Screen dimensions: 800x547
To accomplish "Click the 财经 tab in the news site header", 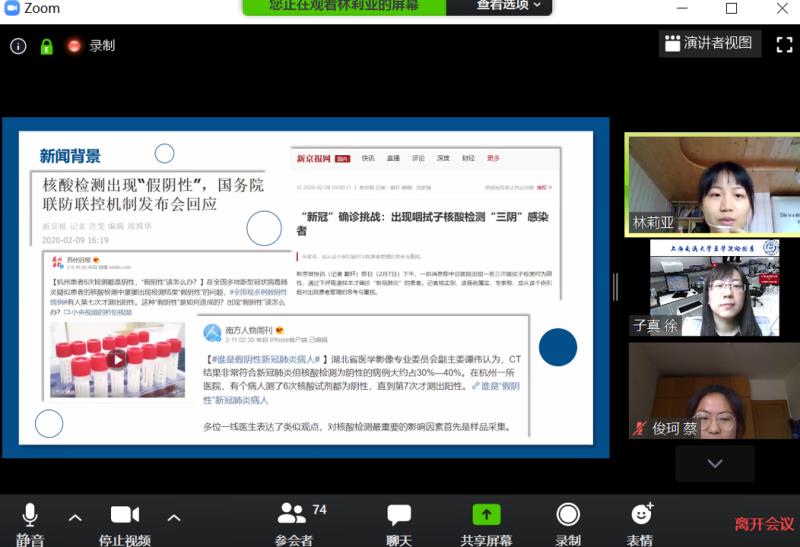I will click(468, 158).
